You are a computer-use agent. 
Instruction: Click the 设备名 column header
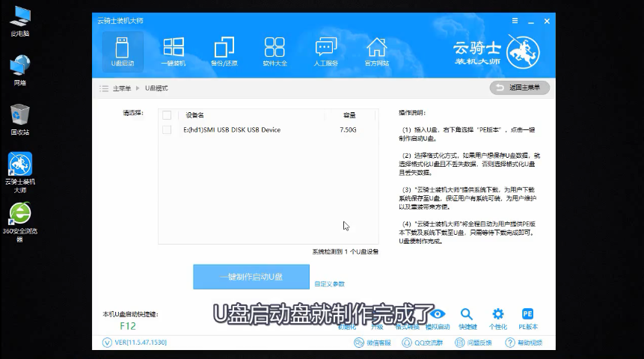194,115
